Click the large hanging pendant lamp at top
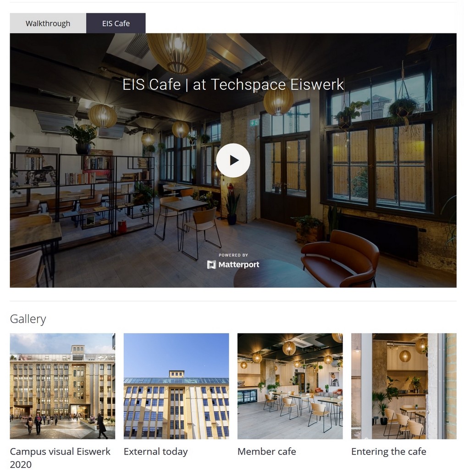The width and height of the screenshot is (464, 476). pos(177,53)
